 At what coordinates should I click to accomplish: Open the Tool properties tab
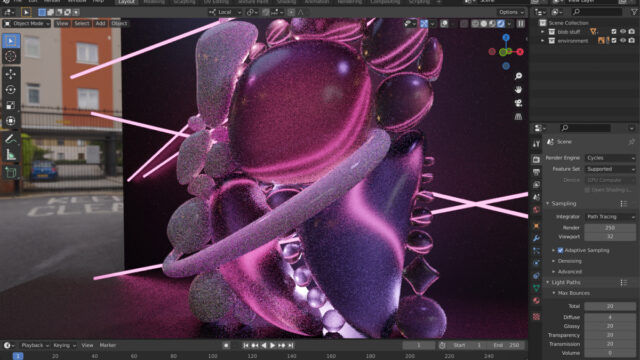[x=536, y=143]
